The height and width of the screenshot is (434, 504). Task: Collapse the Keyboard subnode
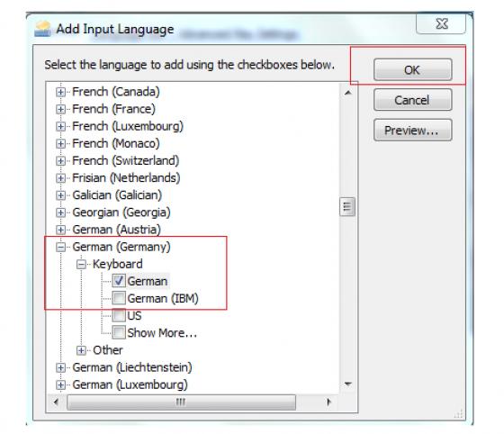pyautogui.click(x=81, y=264)
